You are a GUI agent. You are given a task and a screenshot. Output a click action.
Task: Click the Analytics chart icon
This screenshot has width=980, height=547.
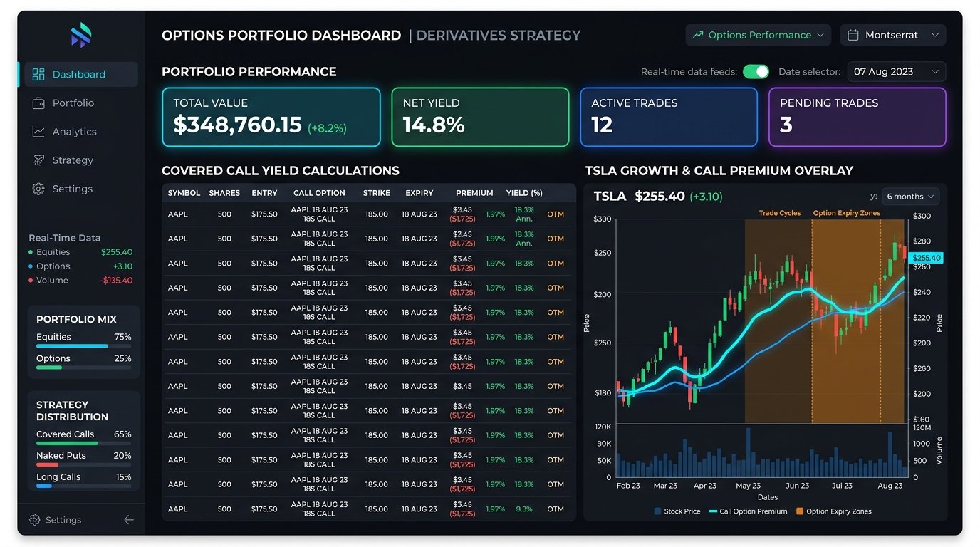[38, 132]
